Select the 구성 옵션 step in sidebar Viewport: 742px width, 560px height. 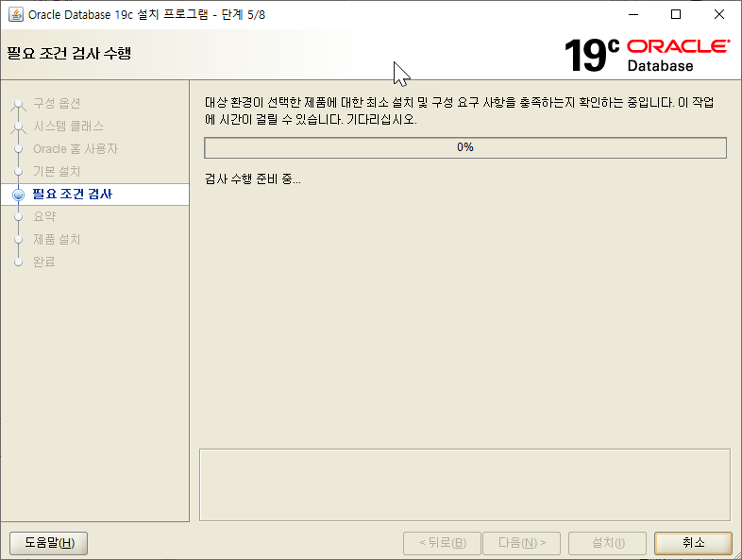coord(57,103)
